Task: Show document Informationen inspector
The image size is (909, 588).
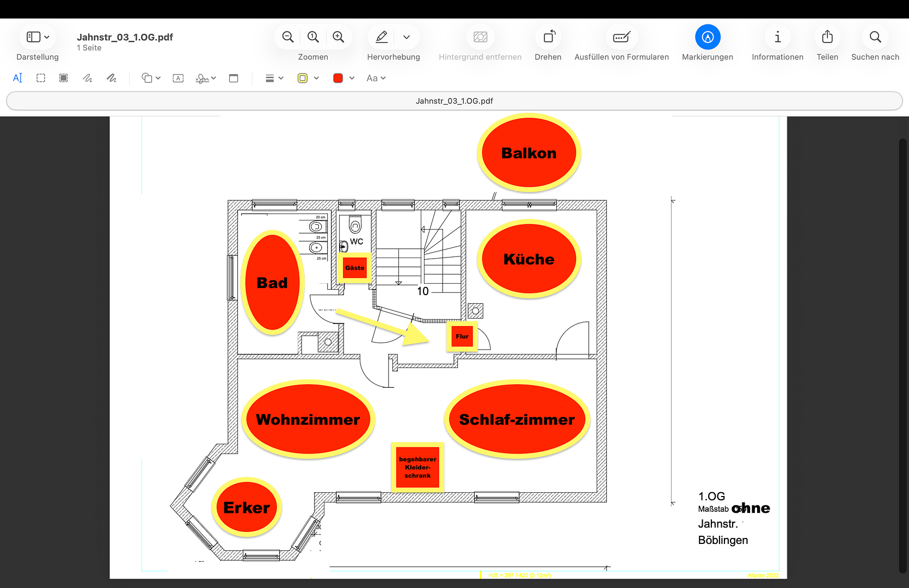Action: (x=777, y=37)
